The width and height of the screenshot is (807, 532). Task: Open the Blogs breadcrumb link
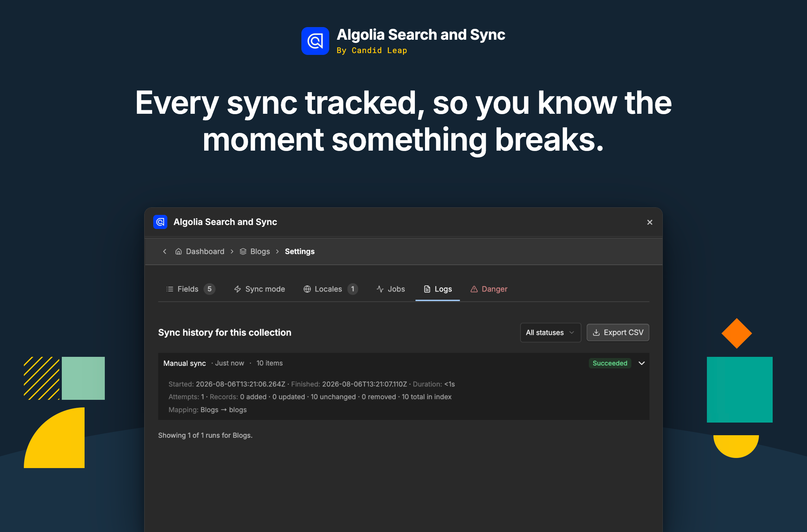260,251
